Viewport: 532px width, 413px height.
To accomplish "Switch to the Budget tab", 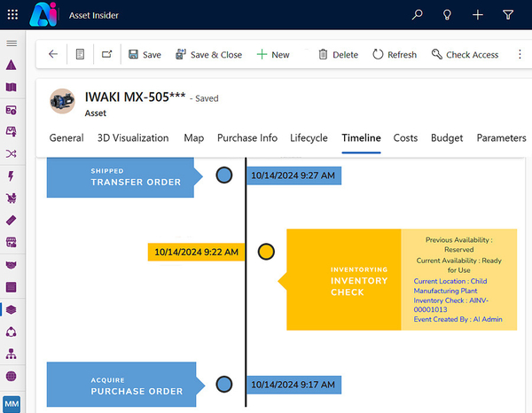I will tap(447, 138).
